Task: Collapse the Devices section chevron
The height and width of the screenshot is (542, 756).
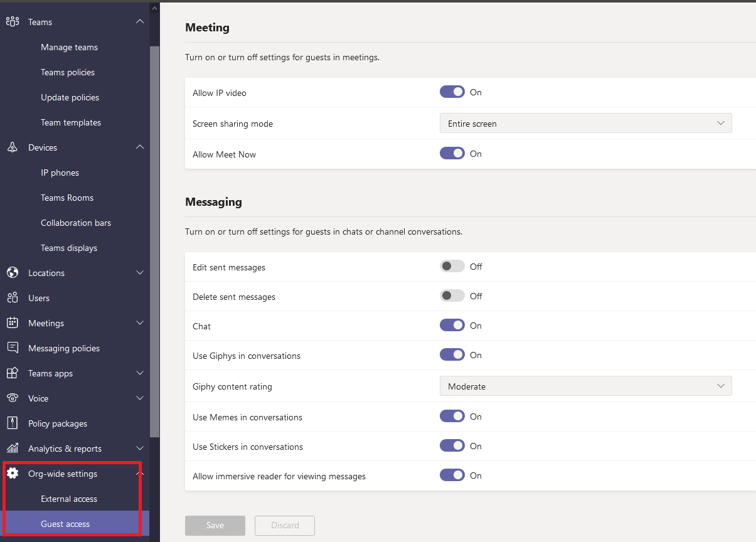Action: pyautogui.click(x=140, y=147)
